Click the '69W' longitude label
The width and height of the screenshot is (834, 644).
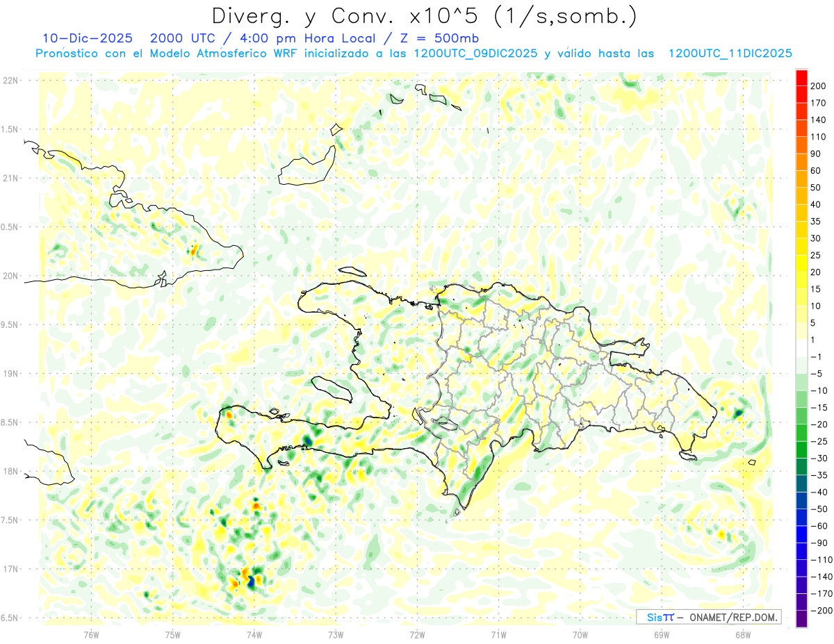tap(662, 634)
